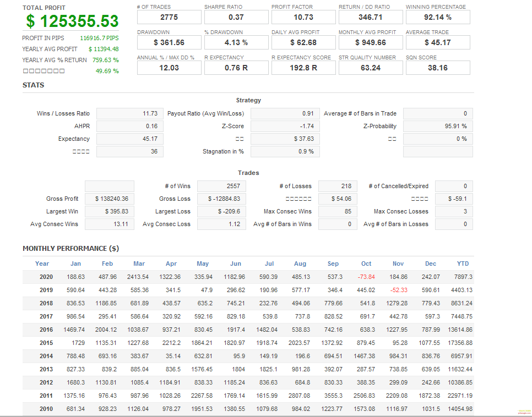Select February 2016 value 2004.12
Image resolution: width=532 pixels, height=417 pixels.
pyautogui.click(x=106, y=330)
